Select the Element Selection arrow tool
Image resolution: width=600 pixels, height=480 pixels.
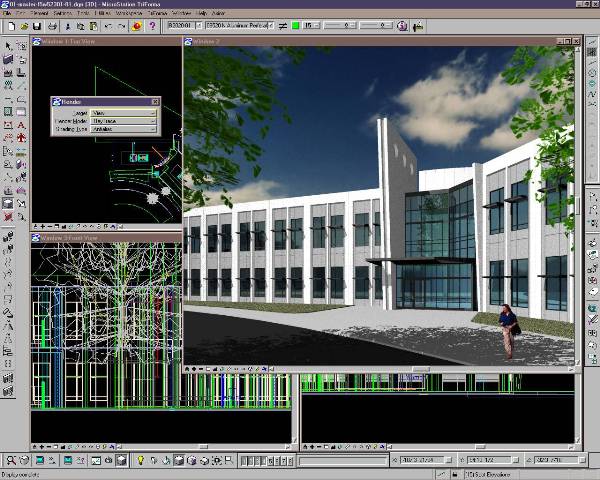click(8, 46)
